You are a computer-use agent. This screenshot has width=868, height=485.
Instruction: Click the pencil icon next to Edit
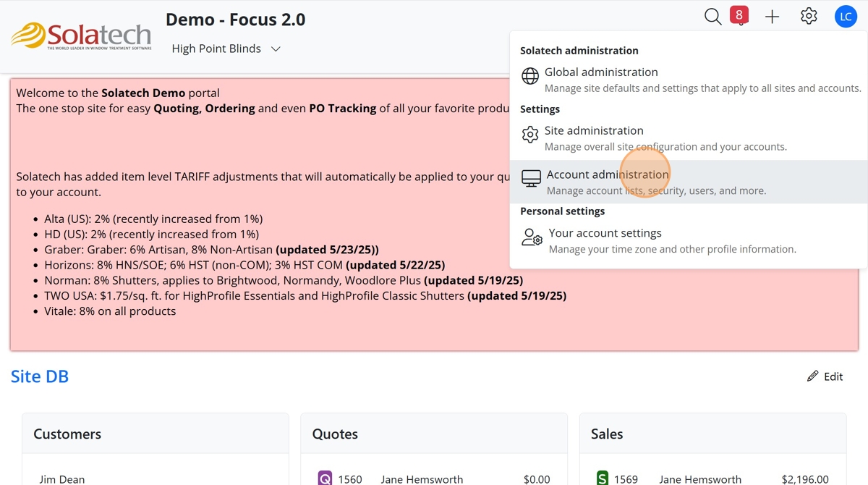pyautogui.click(x=813, y=376)
